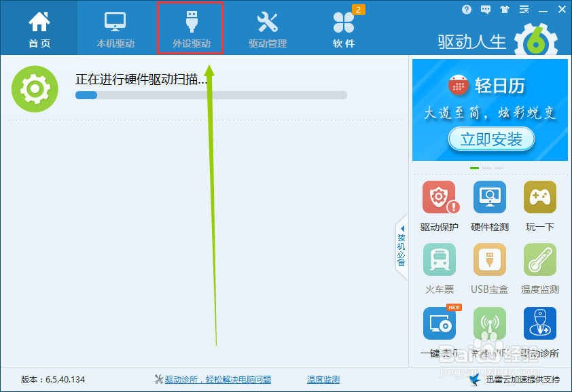Click the version 6.5.40.134 text
This screenshot has height=392, width=572.
pos(53,380)
